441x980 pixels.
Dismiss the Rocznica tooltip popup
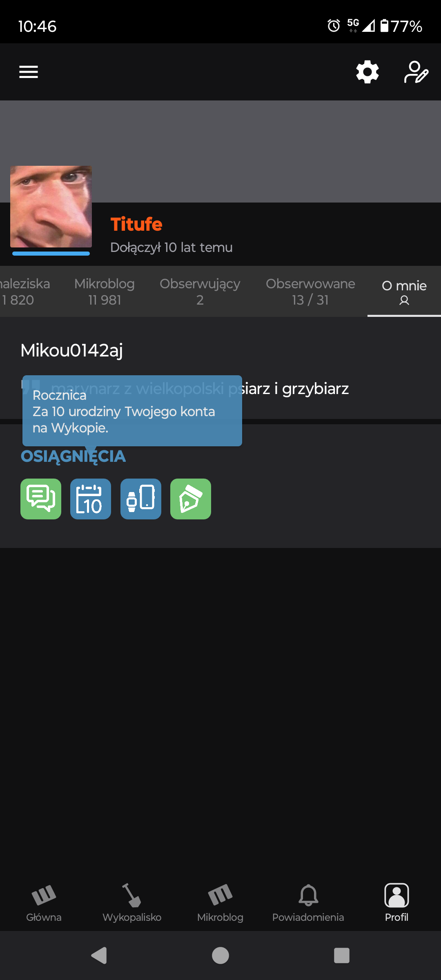click(x=132, y=411)
